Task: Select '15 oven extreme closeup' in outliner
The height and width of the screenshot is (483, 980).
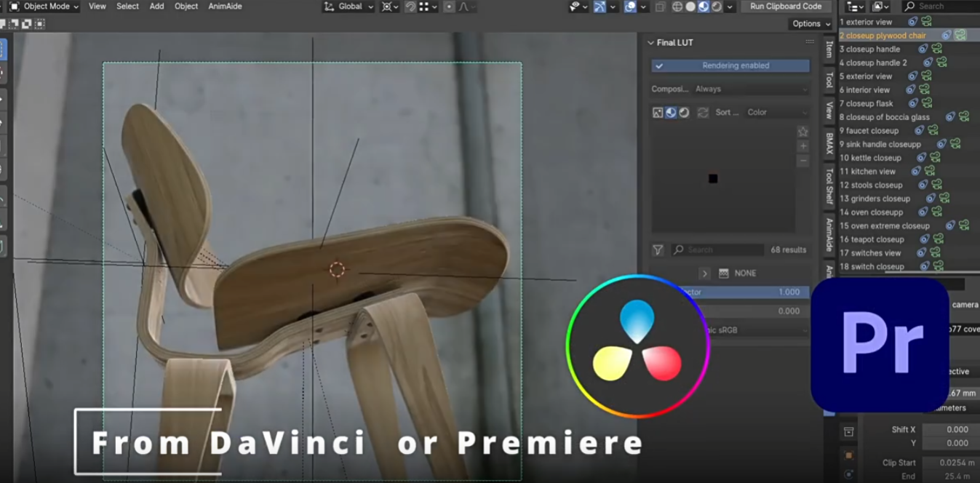Action: [885, 226]
